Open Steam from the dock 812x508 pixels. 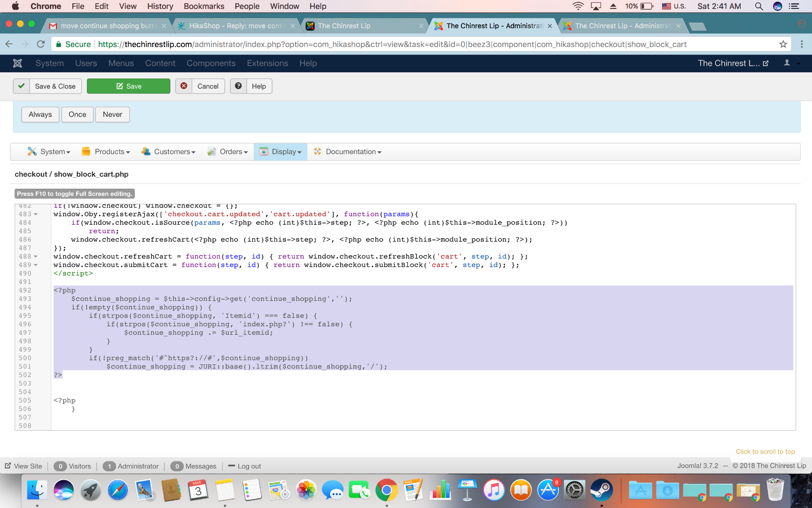[601, 491]
